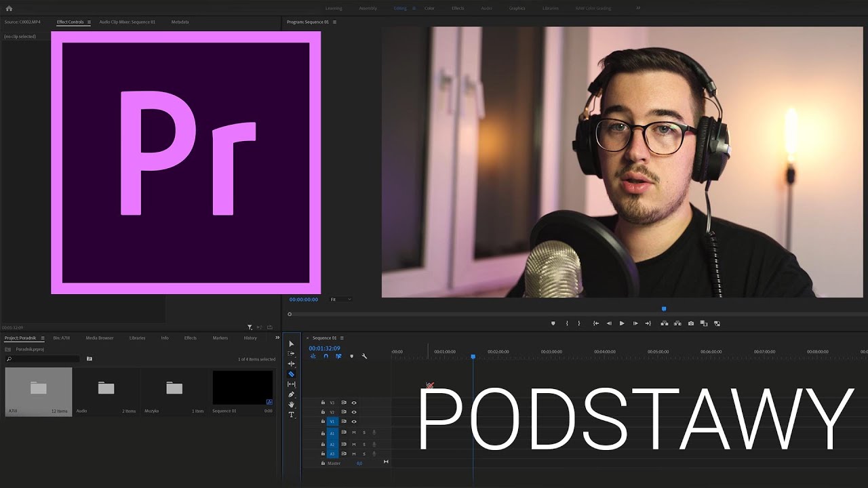Image resolution: width=868 pixels, height=488 pixels.
Task: Create new bin from search query icon
Action: (90, 359)
